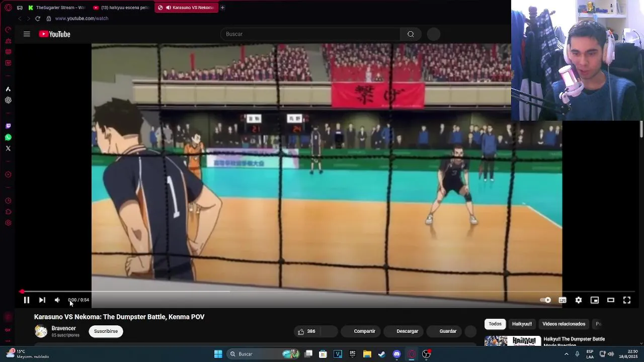This screenshot has width=644, height=362.
Task: Open X (Twitter) in the sidebar
Action: (x=8, y=148)
